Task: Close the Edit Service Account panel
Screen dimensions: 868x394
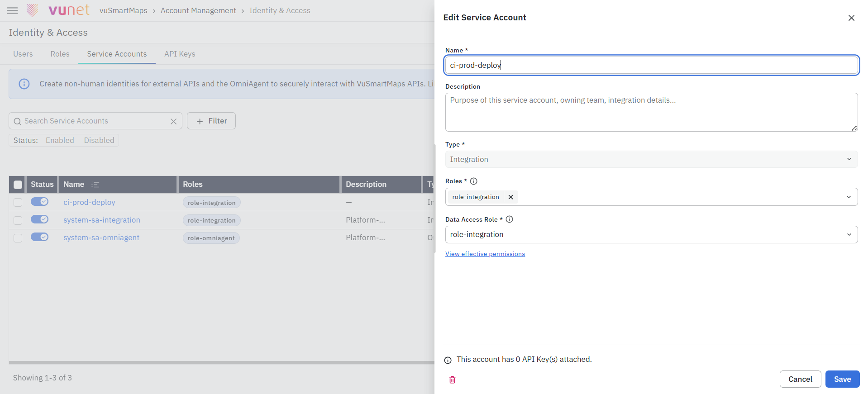Action: click(851, 18)
